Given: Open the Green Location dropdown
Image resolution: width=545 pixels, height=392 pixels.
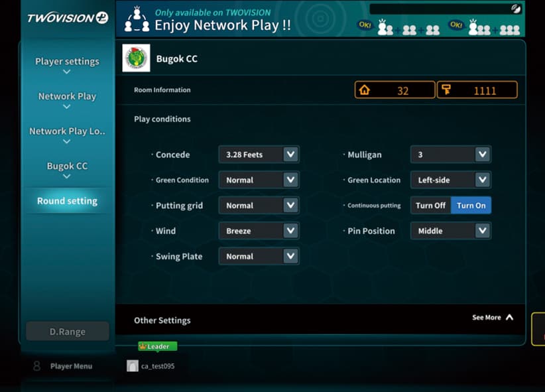Looking at the screenshot, I should tap(450, 180).
